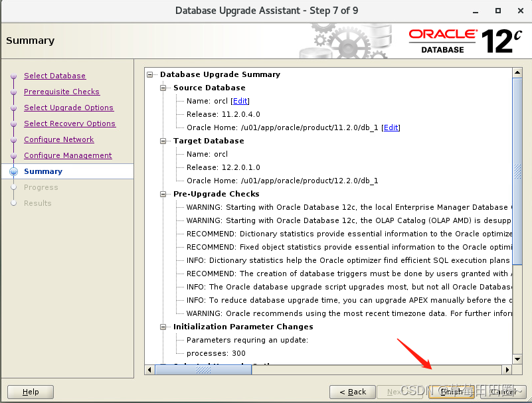Click the horizontal scrollbar left arrow

(x=149, y=370)
